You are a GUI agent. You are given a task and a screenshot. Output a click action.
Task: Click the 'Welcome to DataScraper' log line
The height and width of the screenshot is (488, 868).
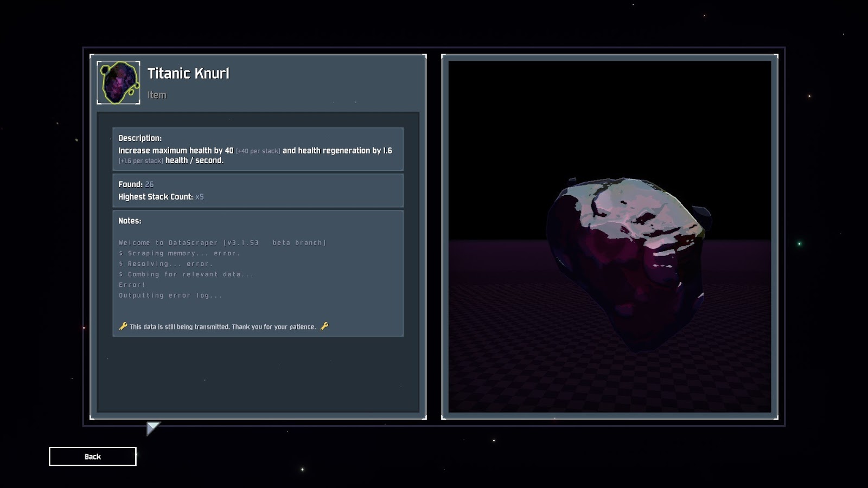[x=222, y=243]
